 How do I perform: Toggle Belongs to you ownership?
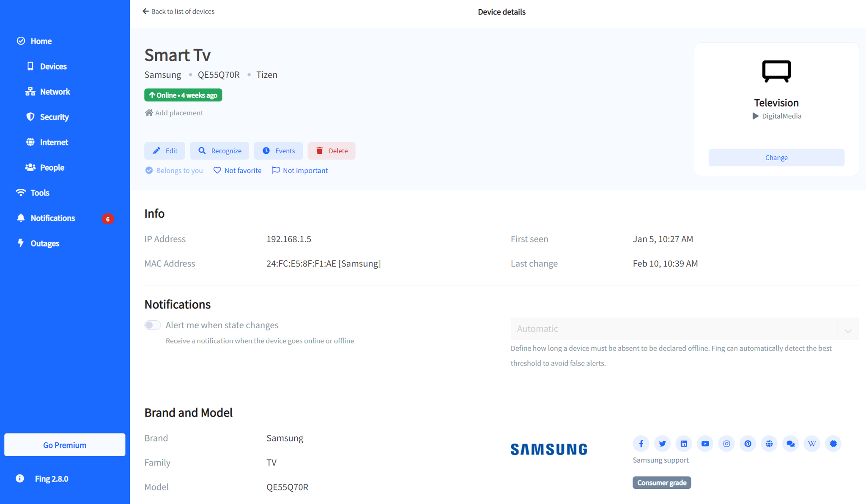pyautogui.click(x=174, y=170)
